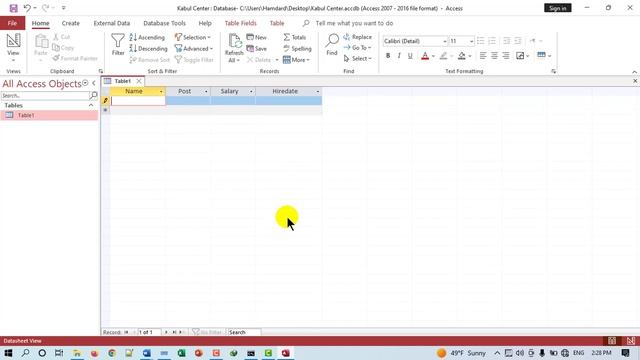Open Word from the taskbar
This screenshot has width=640, height=360.
[147, 353]
